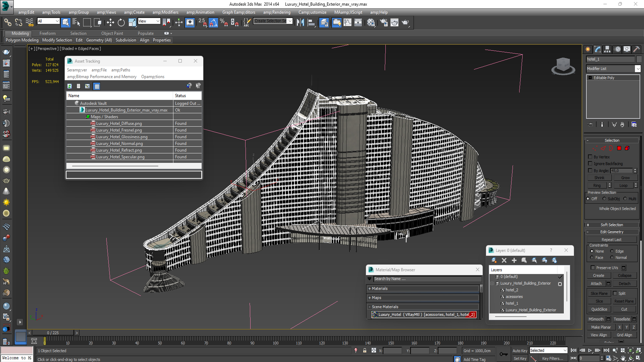
Task: Switch to Motion command panel tab
Action: coord(618,49)
